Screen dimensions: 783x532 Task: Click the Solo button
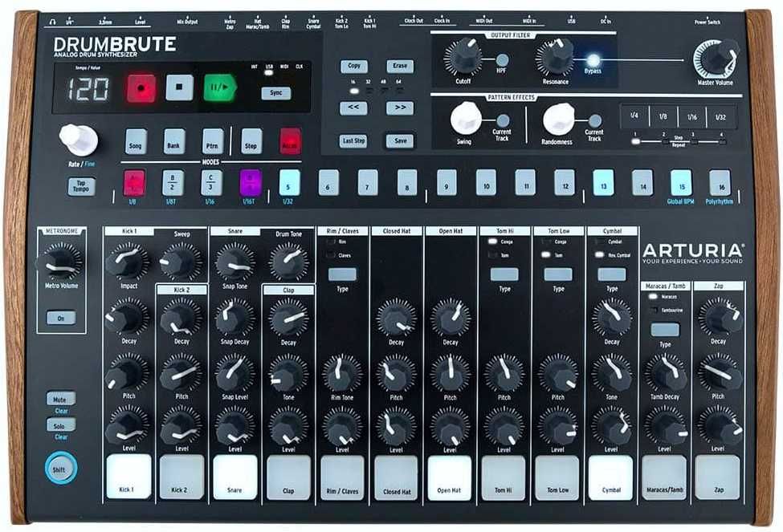click(x=61, y=425)
